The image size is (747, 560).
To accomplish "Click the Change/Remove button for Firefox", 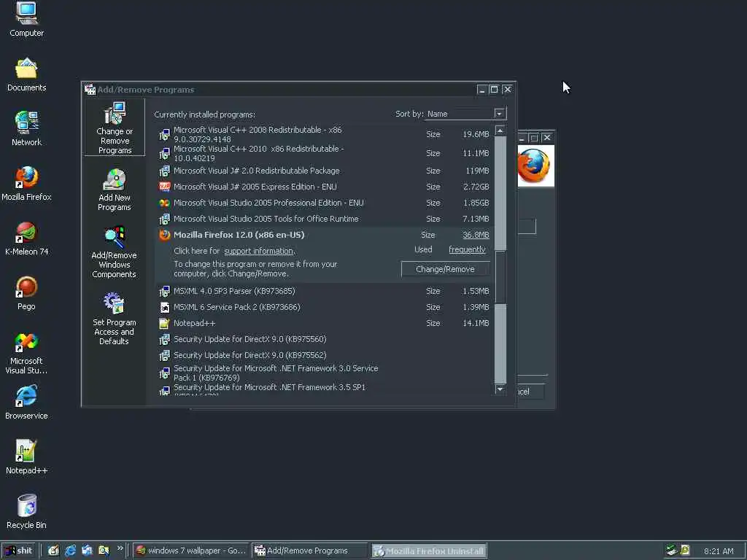I will click(445, 269).
